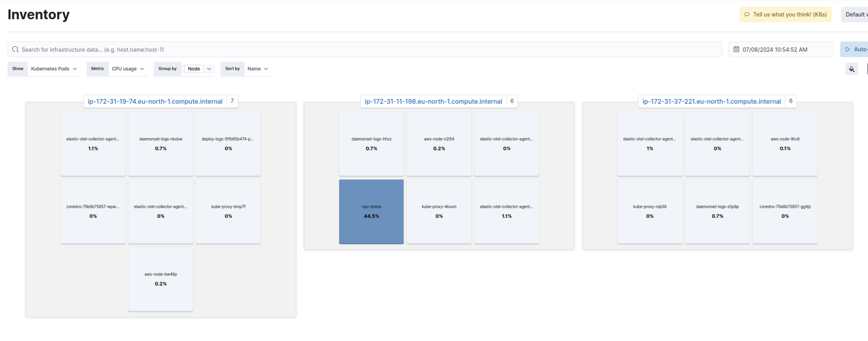868x341 pixels.
Task: Click the search magnifier icon
Action: coord(15,49)
